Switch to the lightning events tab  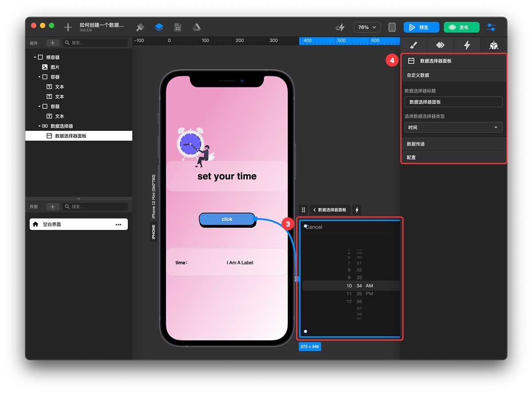[x=467, y=45]
